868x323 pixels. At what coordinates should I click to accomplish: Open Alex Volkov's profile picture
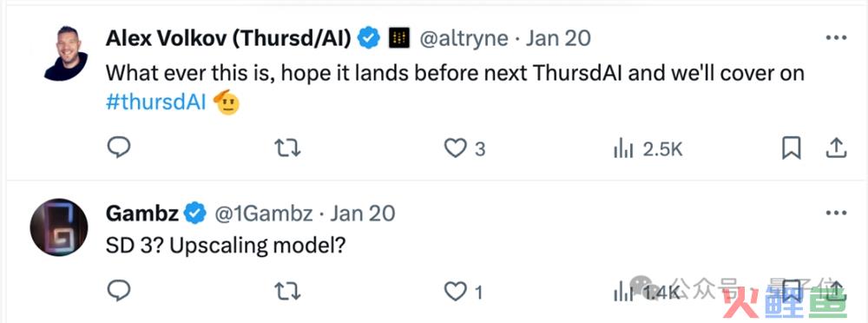[x=66, y=53]
